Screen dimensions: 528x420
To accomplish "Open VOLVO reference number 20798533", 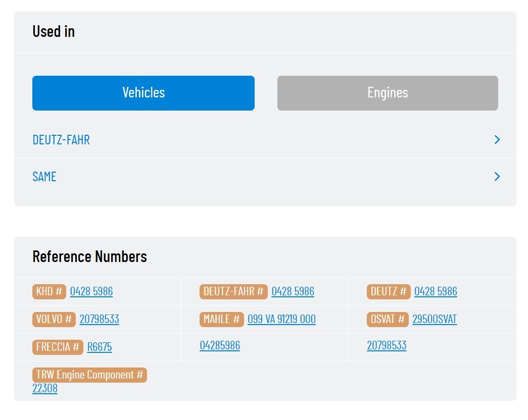I will coord(100,319).
